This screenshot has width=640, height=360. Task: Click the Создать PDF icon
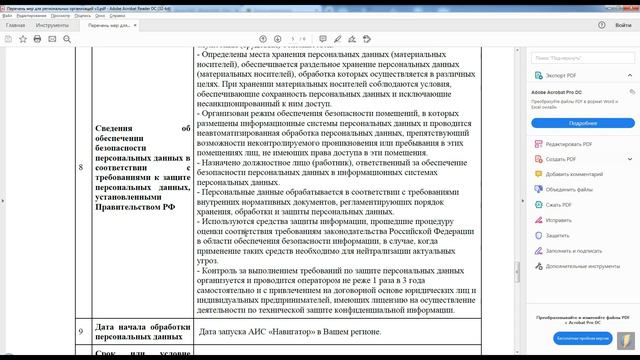[538, 159]
